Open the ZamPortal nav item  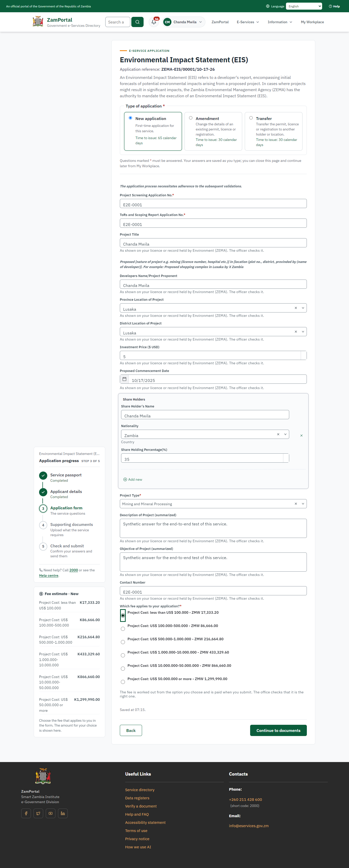pos(220,22)
